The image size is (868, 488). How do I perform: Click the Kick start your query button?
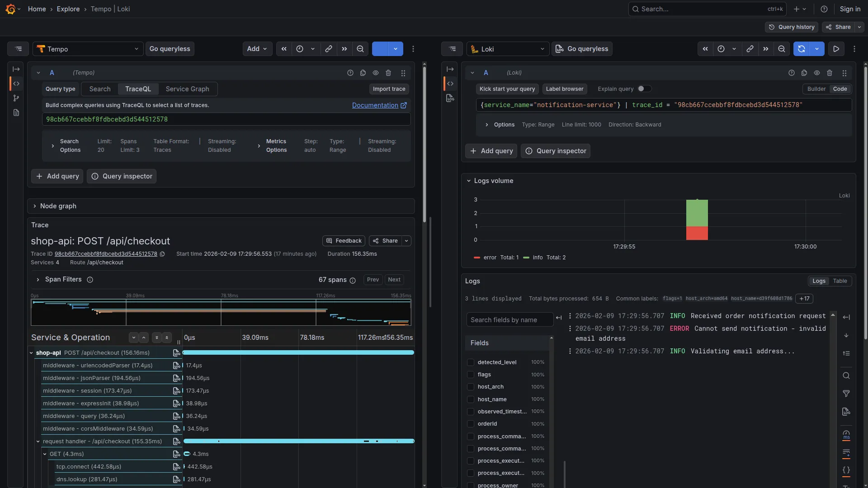[507, 89]
